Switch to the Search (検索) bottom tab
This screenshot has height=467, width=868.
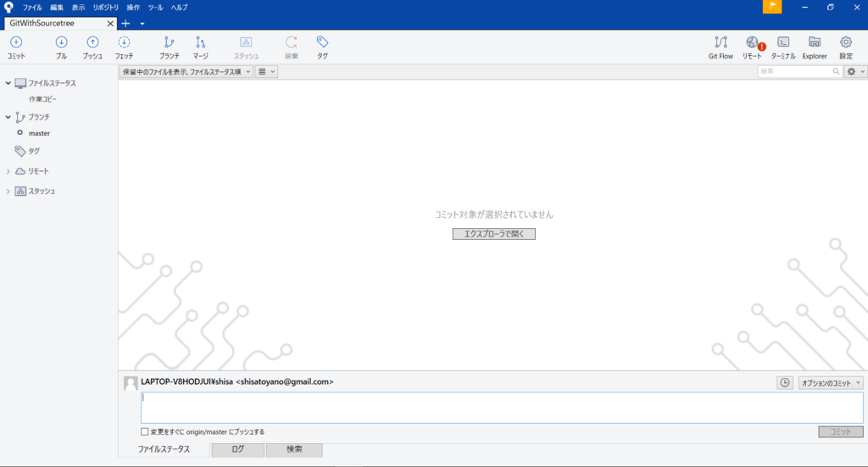click(294, 449)
